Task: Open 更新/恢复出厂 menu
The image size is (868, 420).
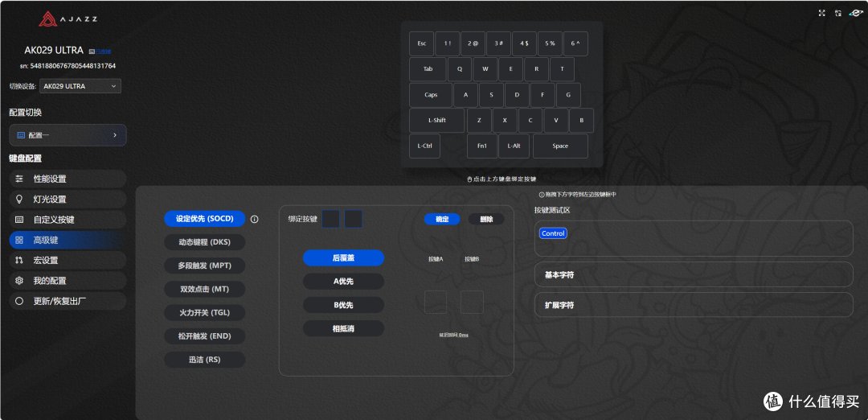Action: [68, 301]
